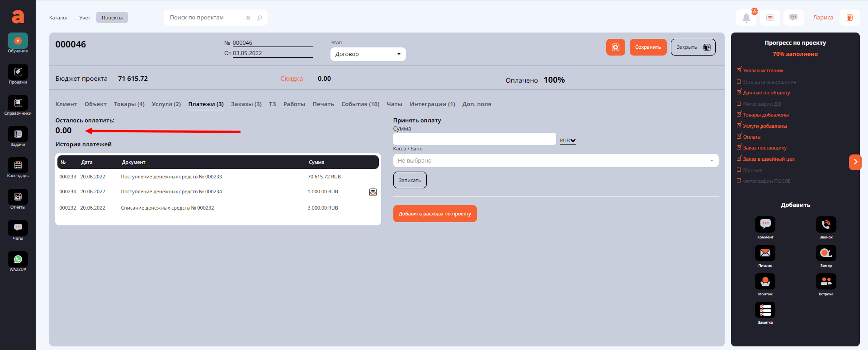Switch to the Заказы (3) tab

tap(246, 104)
